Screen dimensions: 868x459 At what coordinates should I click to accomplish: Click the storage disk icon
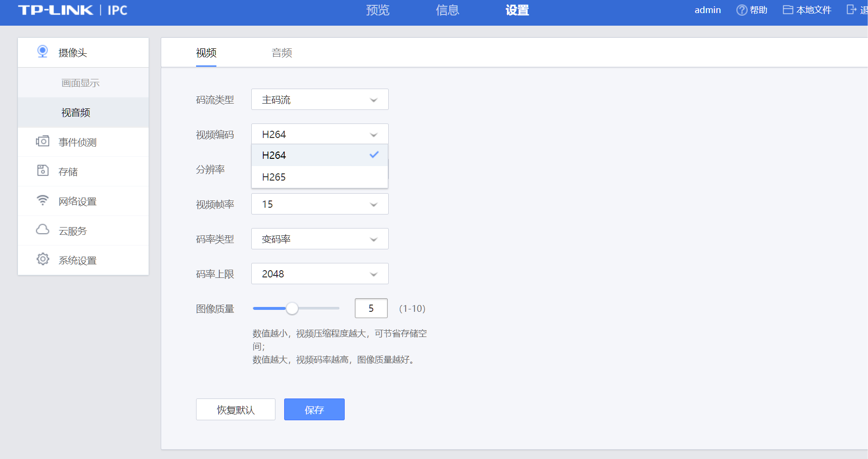[x=43, y=170]
